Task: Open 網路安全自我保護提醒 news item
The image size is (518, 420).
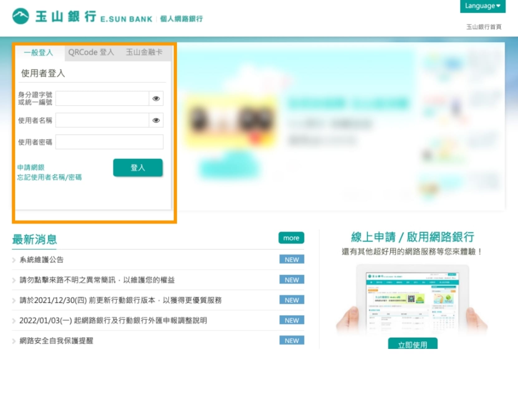Action: click(x=56, y=341)
